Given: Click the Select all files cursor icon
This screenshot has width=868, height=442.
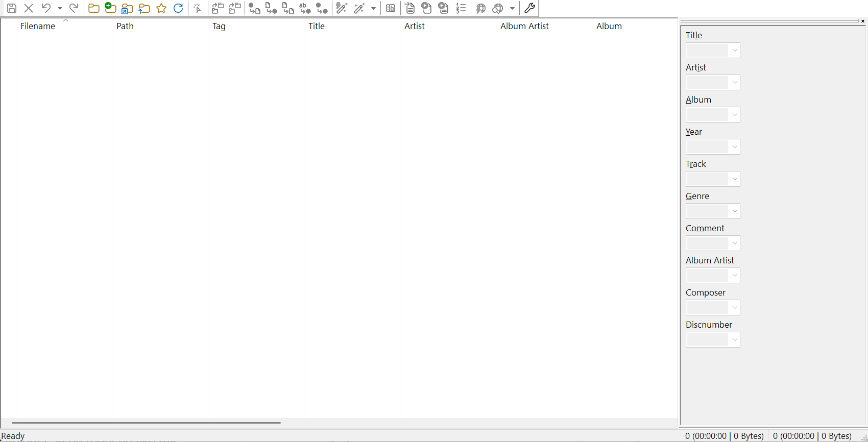Looking at the screenshot, I should [198, 8].
